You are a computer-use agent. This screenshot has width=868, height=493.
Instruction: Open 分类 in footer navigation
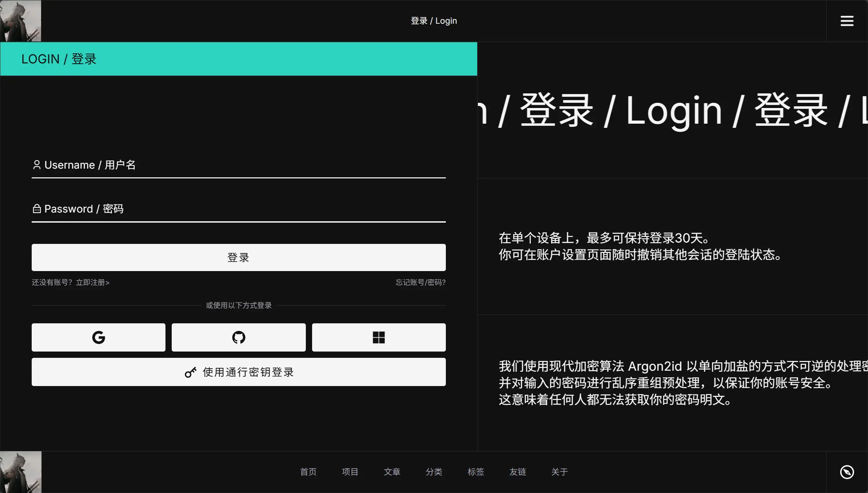point(434,472)
